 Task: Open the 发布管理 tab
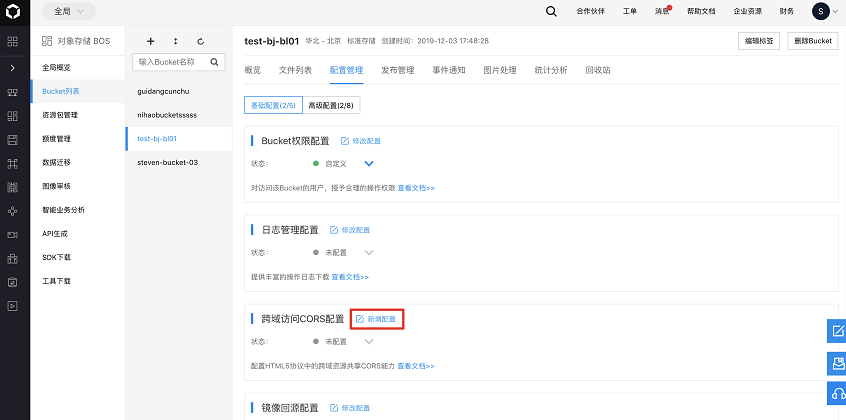[x=398, y=70]
